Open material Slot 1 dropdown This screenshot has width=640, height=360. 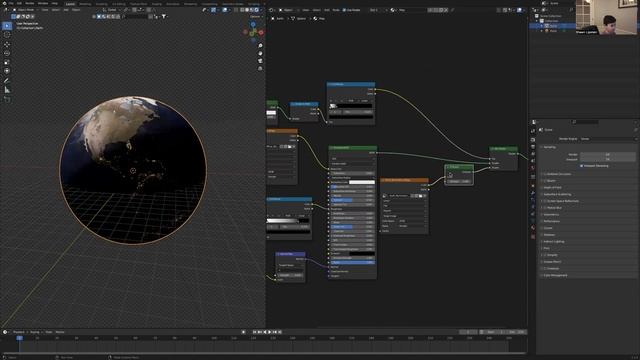point(378,10)
